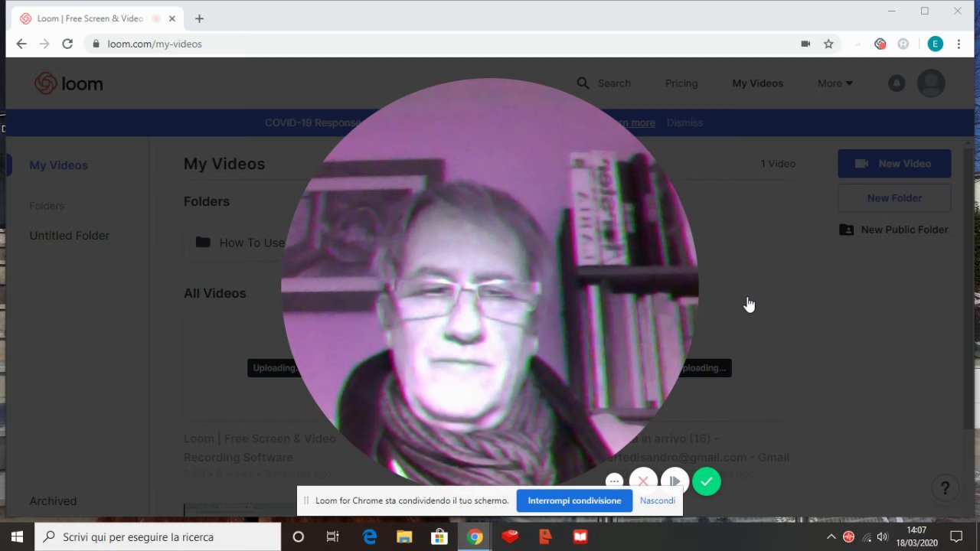This screenshot has width=980, height=551.
Task: Open the Windows Start menu
Action: [17, 537]
